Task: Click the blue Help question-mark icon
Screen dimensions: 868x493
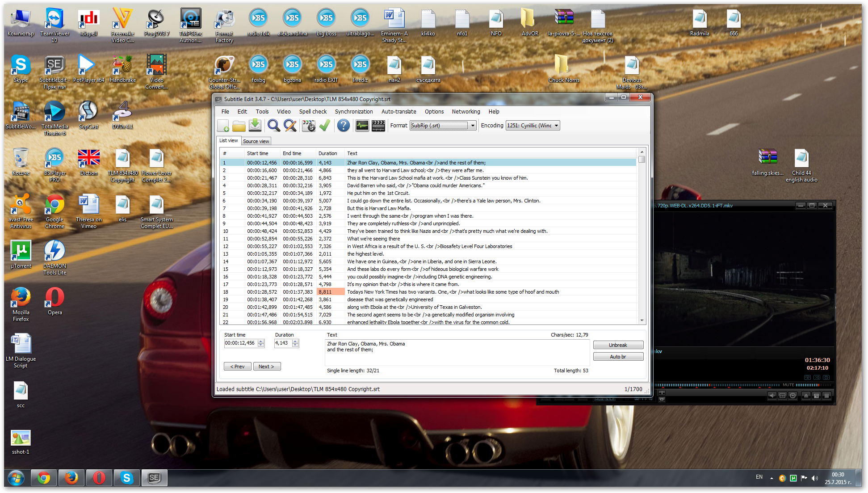Action: 343,126
